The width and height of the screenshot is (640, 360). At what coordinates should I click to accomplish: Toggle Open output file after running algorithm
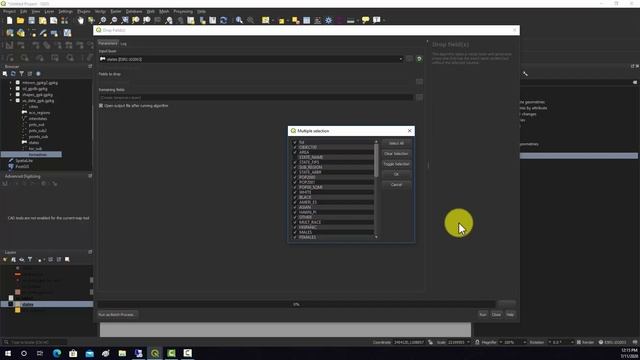[x=101, y=106]
